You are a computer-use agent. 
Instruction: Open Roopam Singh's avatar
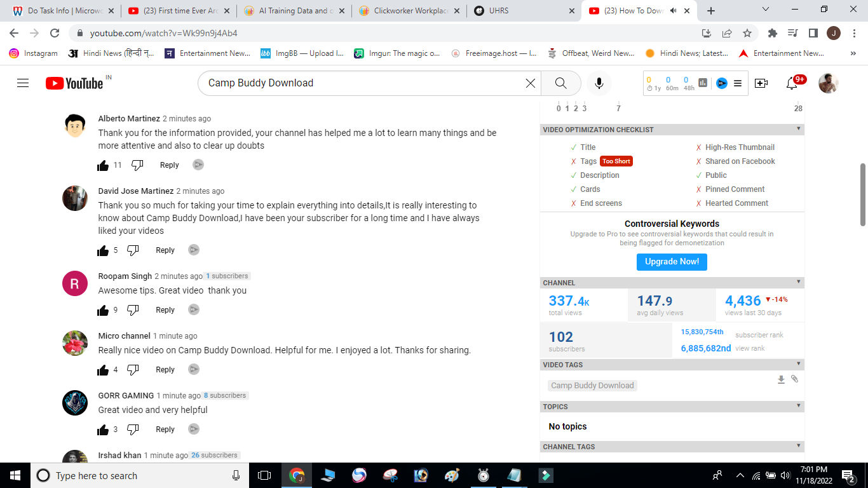[75, 283]
